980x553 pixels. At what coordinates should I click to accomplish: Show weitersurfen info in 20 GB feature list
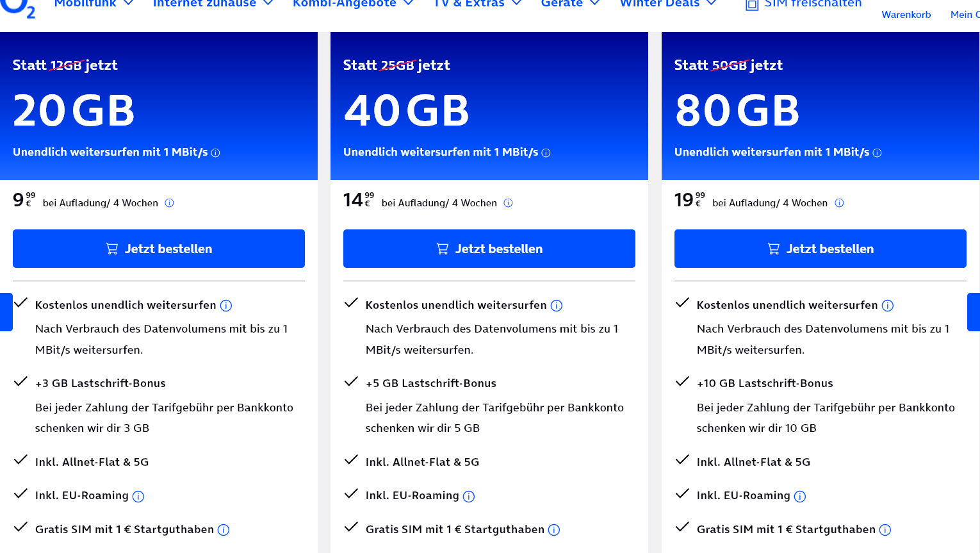coord(226,306)
